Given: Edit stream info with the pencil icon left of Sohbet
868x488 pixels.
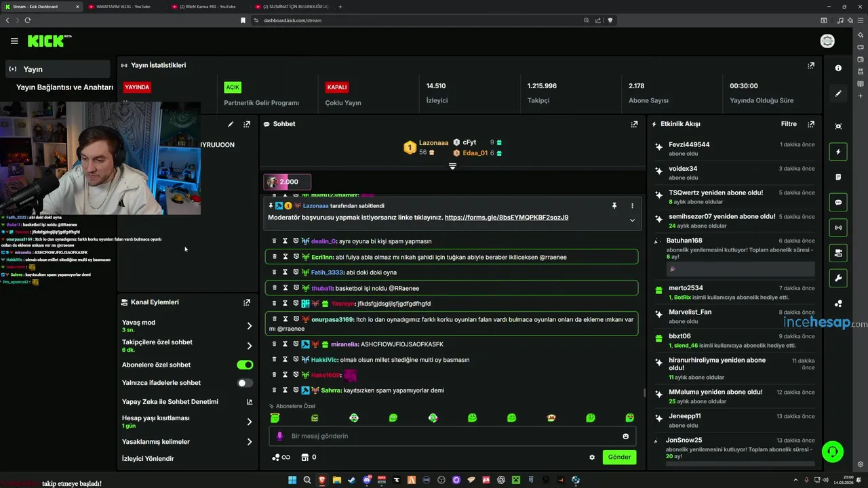Looking at the screenshot, I should 231,124.
